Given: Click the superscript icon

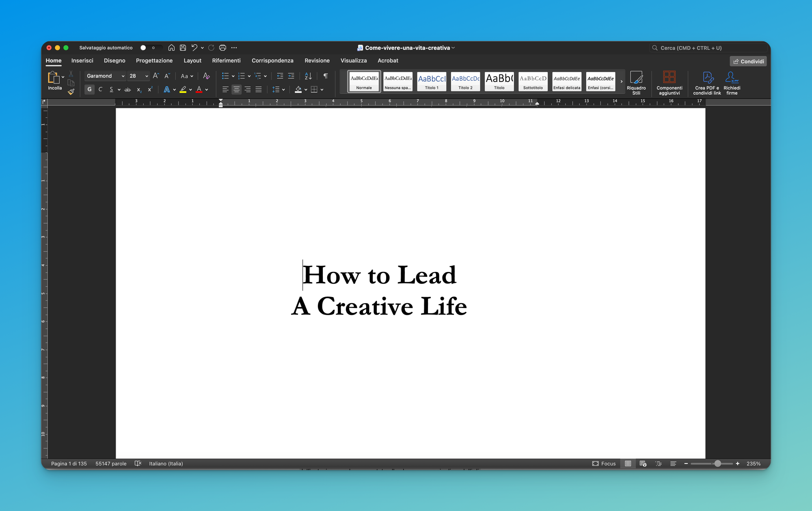Looking at the screenshot, I should [149, 89].
